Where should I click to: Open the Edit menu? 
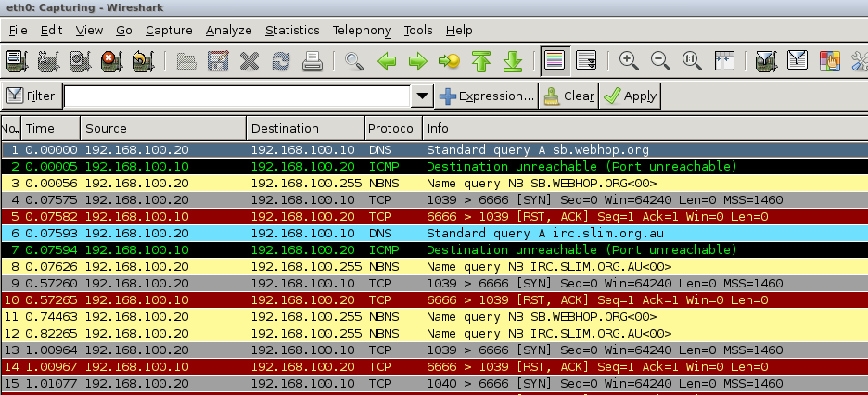click(x=52, y=30)
